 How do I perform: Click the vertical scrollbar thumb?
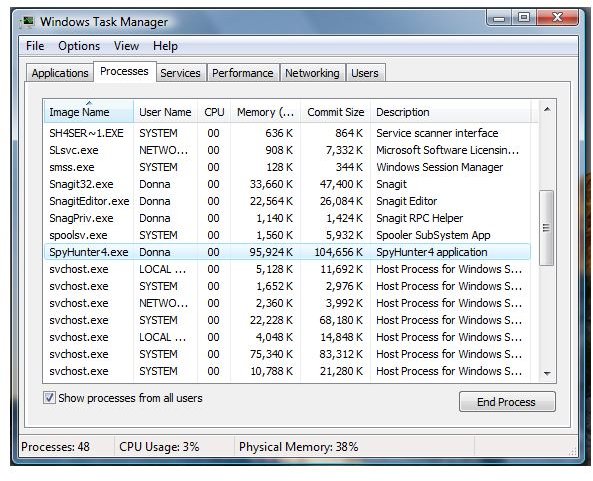click(546, 228)
